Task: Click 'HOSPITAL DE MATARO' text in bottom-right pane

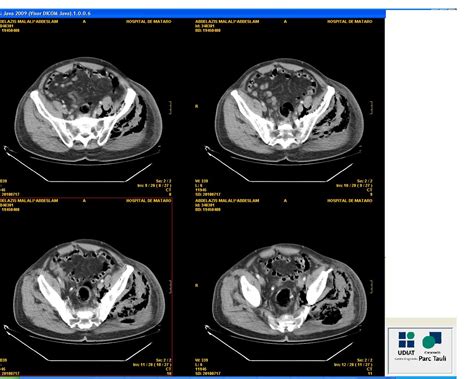Action: click(349, 201)
